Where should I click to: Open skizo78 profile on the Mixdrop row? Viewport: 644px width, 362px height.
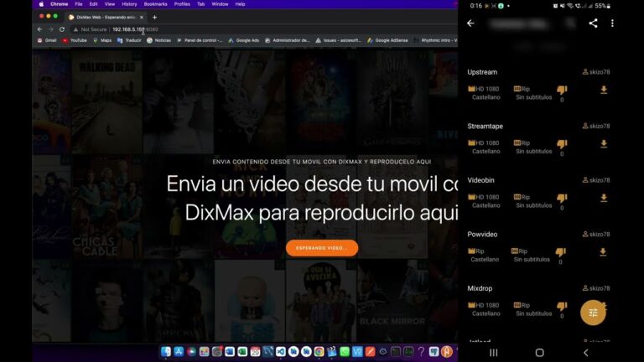tap(596, 288)
